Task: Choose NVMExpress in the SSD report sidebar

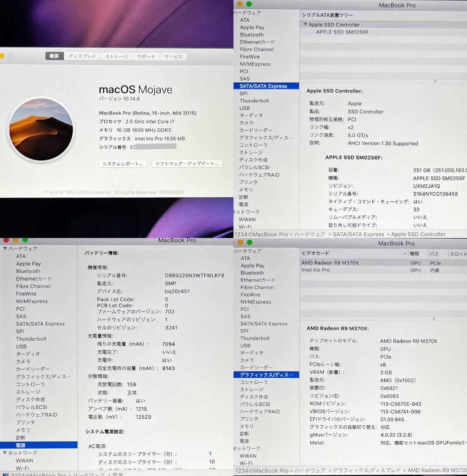Action: (x=255, y=64)
